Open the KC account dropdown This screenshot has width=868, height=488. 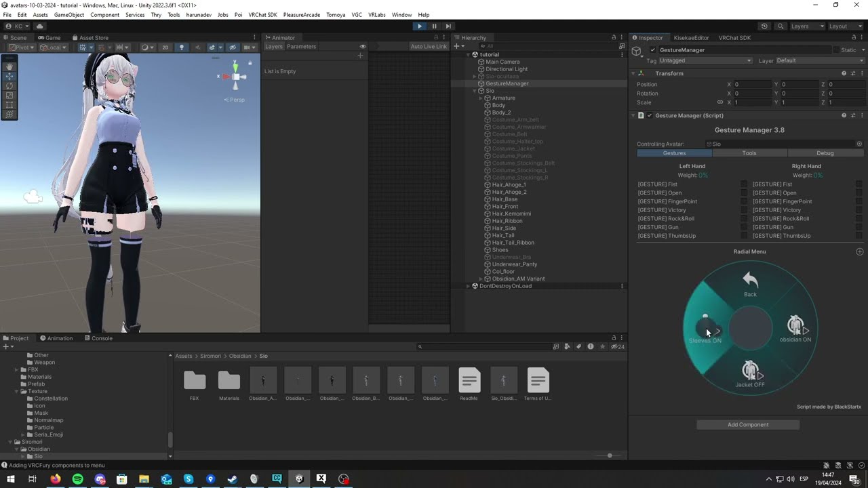[x=18, y=26]
